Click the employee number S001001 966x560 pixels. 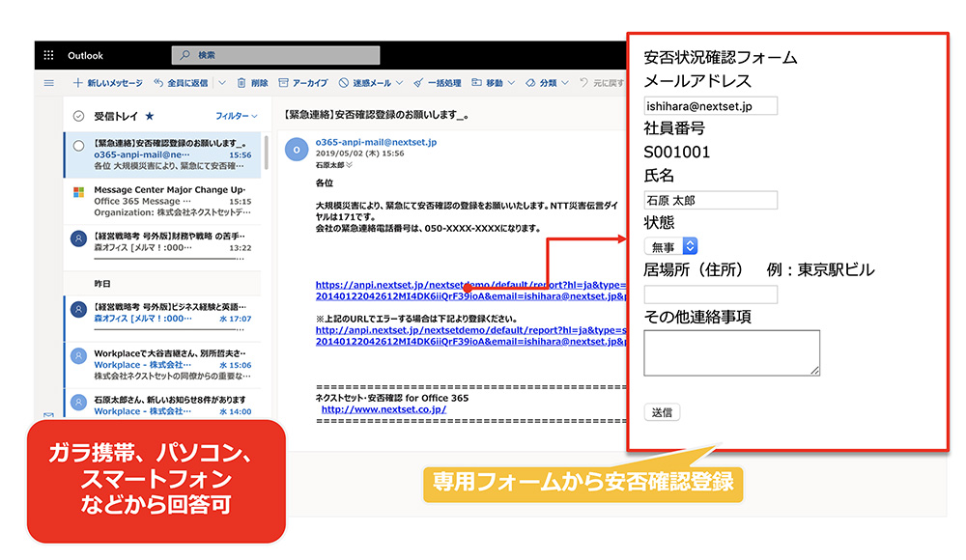(676, 153)
